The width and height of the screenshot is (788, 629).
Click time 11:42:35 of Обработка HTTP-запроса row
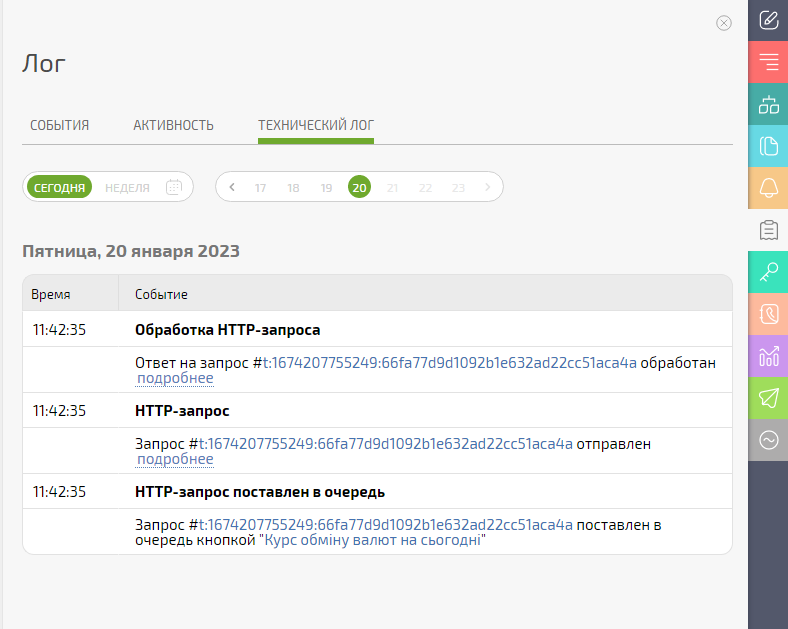tap(59, 330)
